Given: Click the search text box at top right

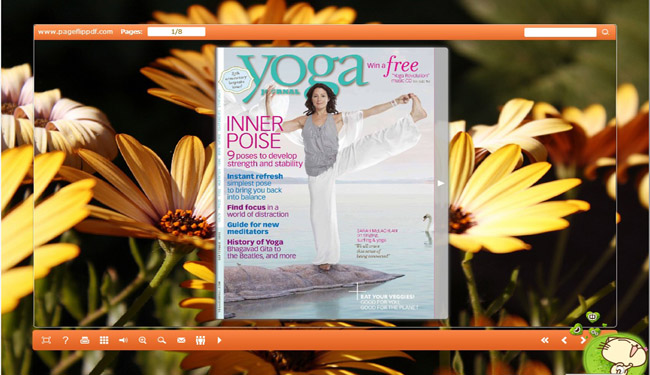Looking at the screenshot, I should [560, 32].
